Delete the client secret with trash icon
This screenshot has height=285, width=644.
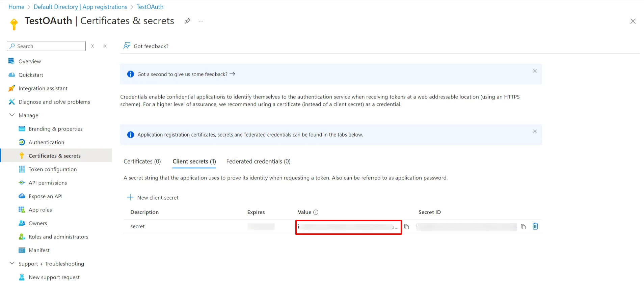pos(535,226)
